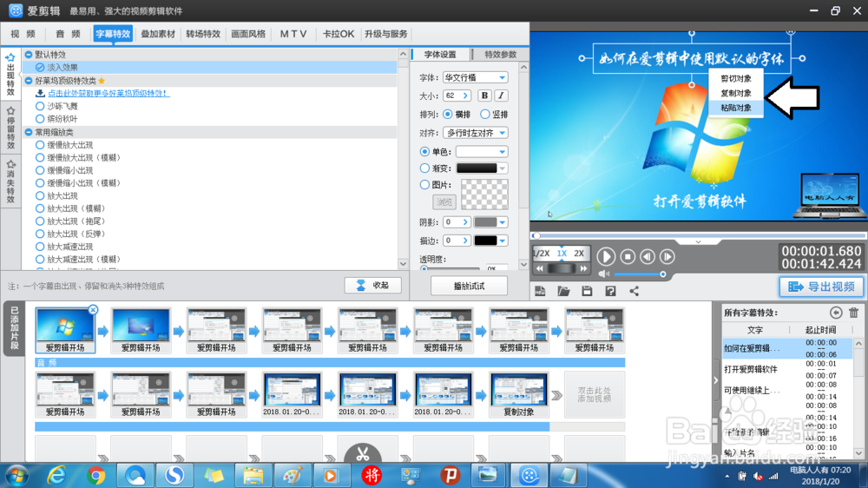
Task: Choose 粘贴对象 in context menu
Action: point(736,108)
